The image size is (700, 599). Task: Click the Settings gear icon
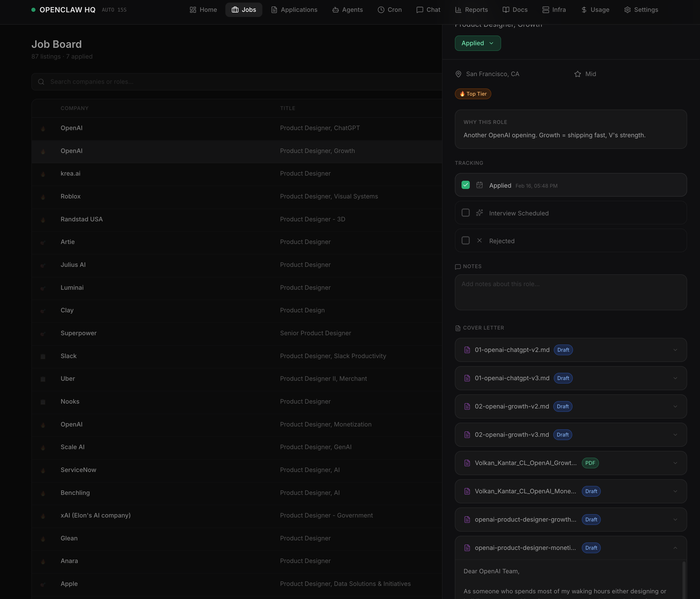pyautogui.click(x=627, y=10)
